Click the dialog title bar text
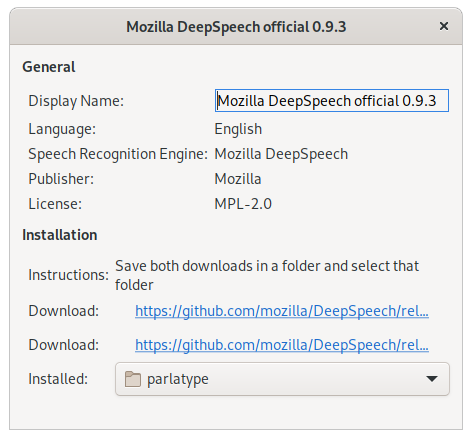 tap(236, 27)
